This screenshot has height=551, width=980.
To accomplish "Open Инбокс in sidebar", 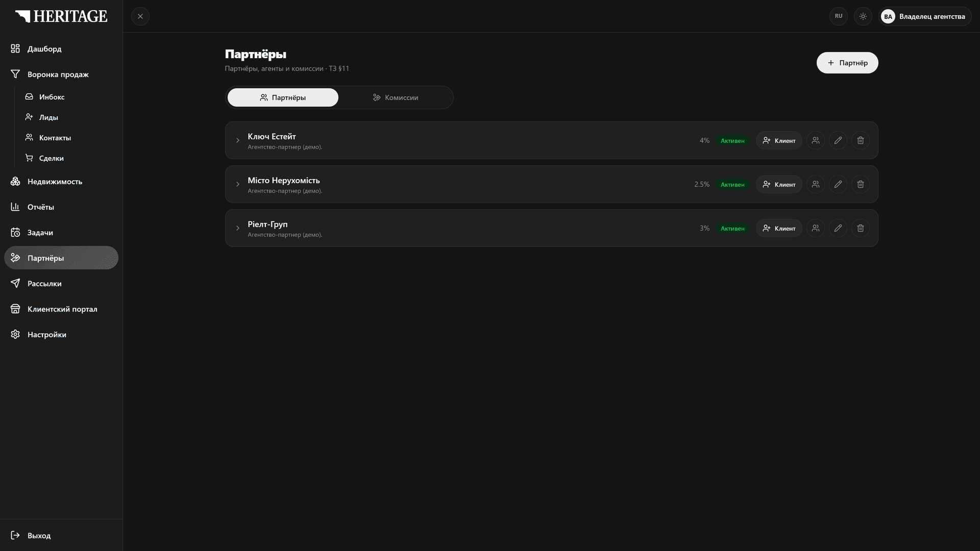I will [x=69, y=96].
